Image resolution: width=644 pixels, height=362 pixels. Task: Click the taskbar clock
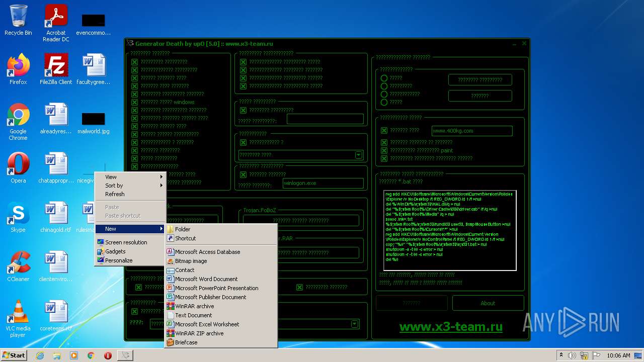618,355
